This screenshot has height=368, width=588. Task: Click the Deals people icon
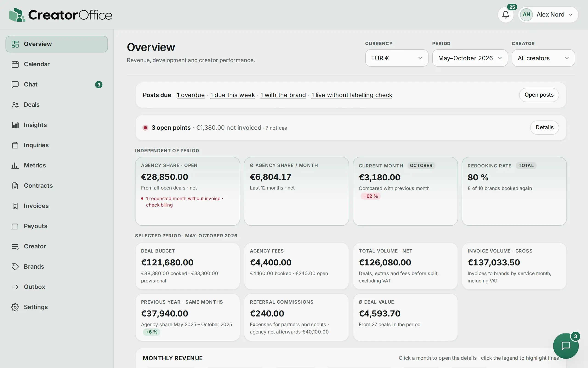(x=15, y=105)
